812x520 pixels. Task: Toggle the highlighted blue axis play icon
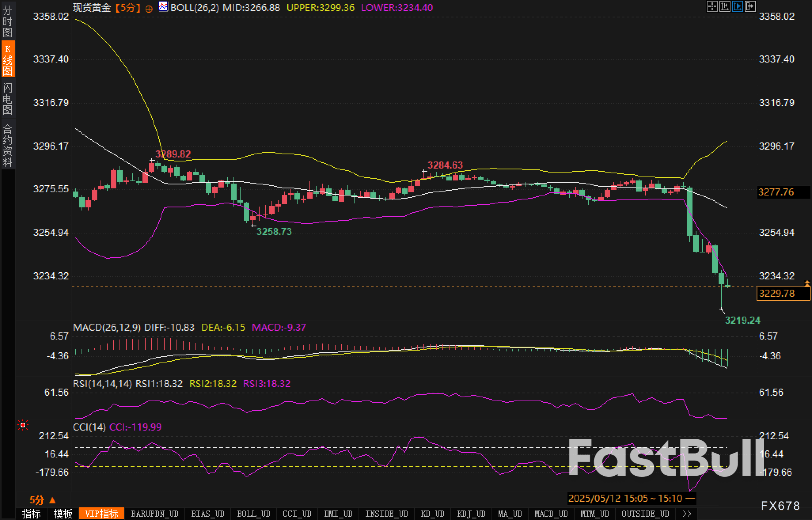click(x=737, y=6)
